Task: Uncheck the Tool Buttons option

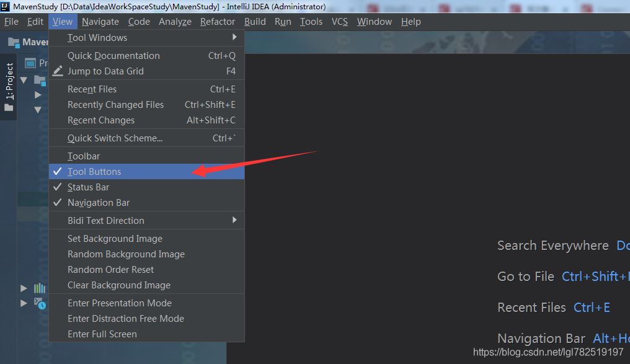Action: point(147,172)
